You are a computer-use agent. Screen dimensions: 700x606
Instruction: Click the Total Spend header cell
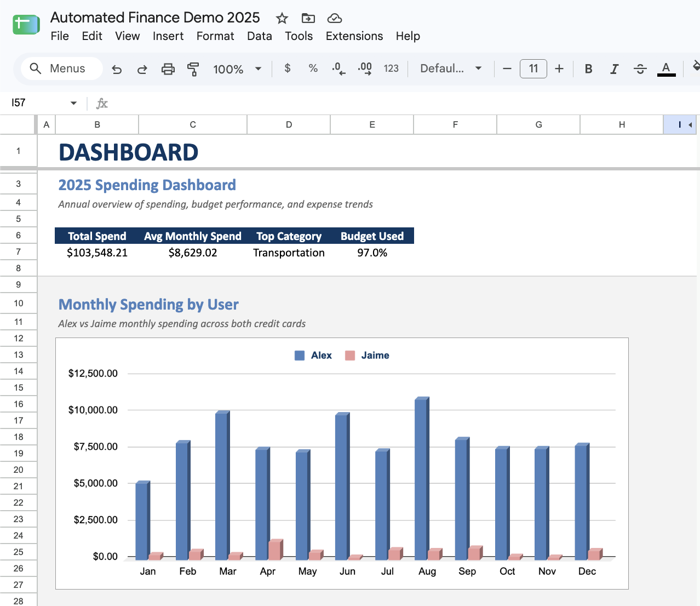pyautogui.click(x=97, y=236)
